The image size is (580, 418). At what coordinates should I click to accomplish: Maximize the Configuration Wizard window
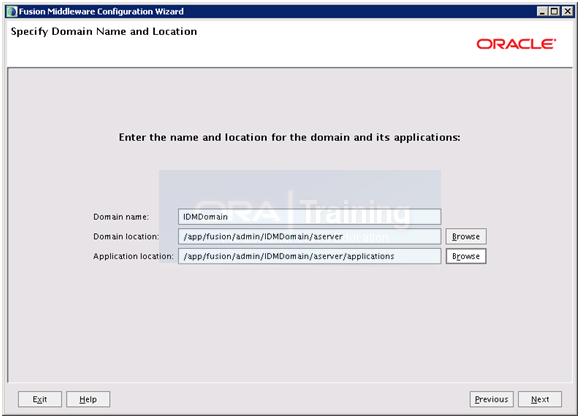coord(554,11)
